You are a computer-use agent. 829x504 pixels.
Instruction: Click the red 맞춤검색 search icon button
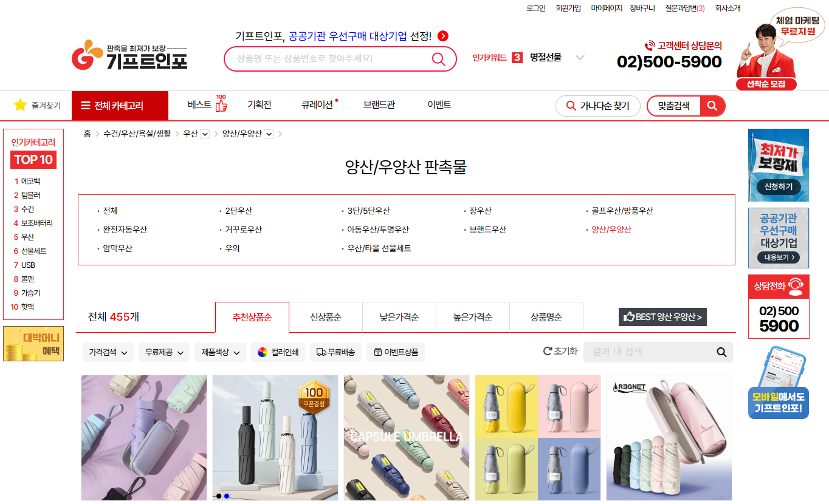pos(712,106)
